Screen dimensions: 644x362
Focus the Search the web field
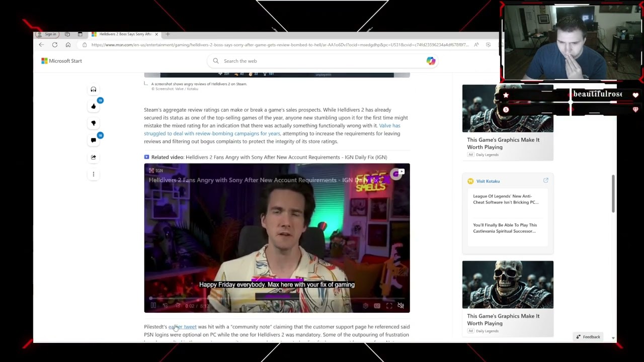[x=322, y=61]
